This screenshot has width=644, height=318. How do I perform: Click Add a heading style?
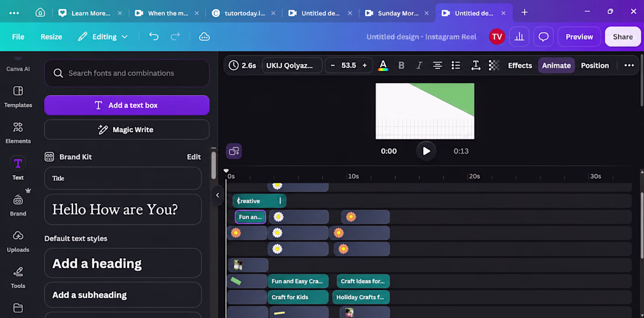point(123,263)
